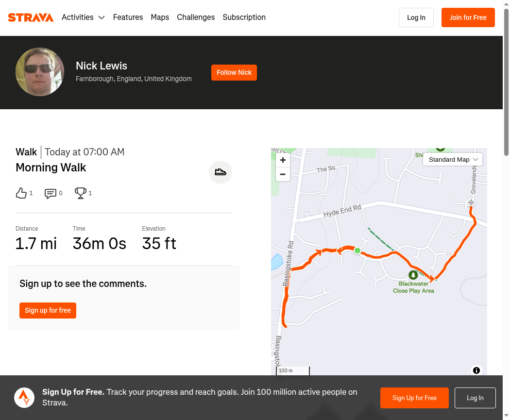
Task: Open map attribution info icon
Action: tap(476, 370)
